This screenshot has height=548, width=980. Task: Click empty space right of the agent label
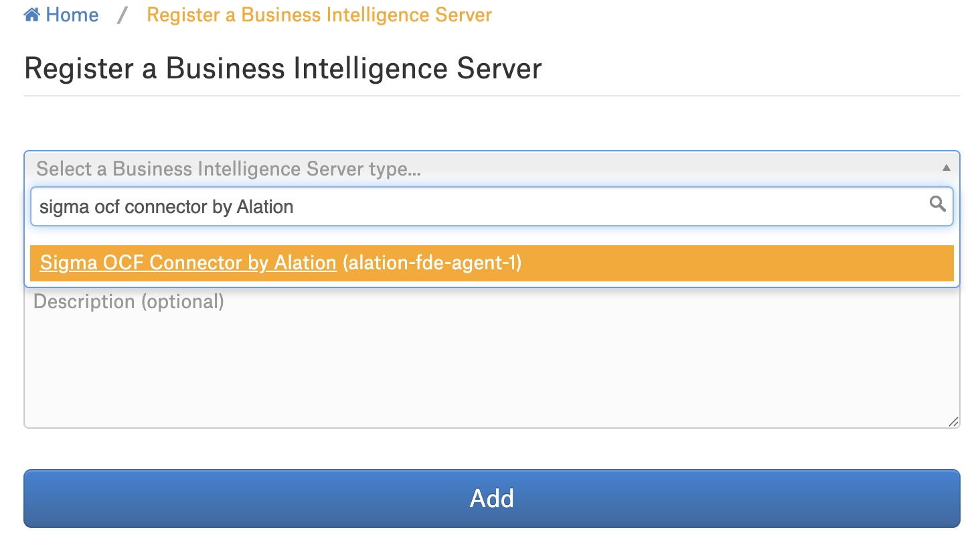tap(736, 263)
